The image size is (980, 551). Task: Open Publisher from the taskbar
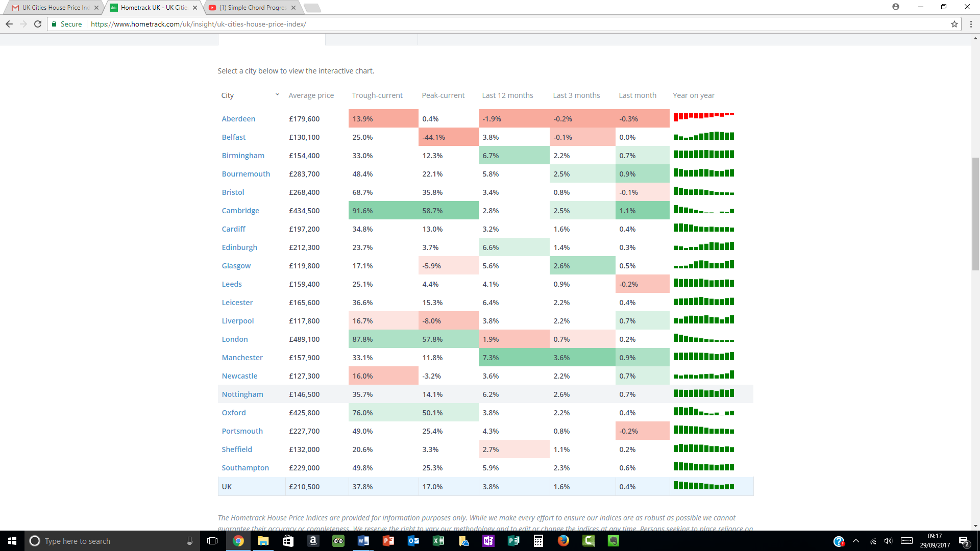[x=513, y=541]
